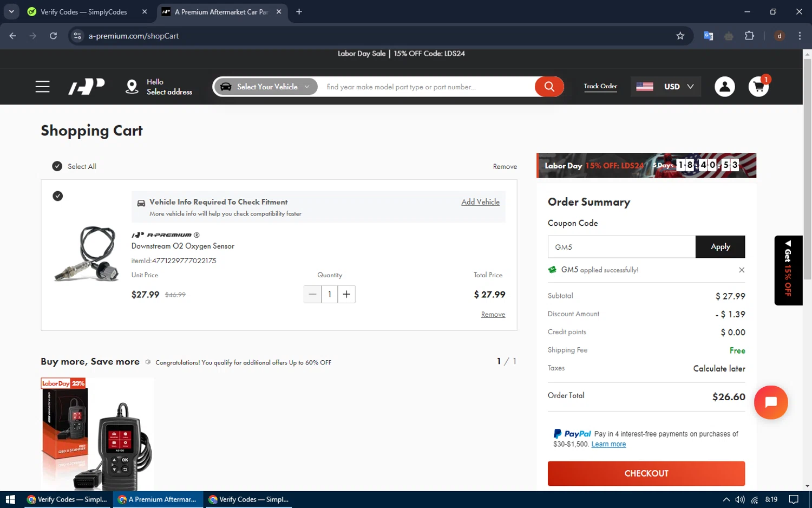Open Chrome extensions puzzle icon
The image size is (812, 508).
click(x=749, y=36)
